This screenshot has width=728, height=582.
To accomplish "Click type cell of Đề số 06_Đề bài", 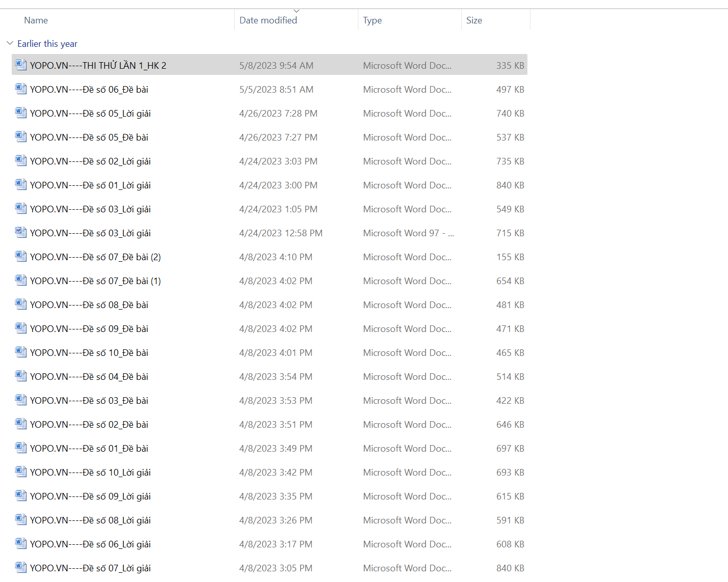I will click(407, 89).
